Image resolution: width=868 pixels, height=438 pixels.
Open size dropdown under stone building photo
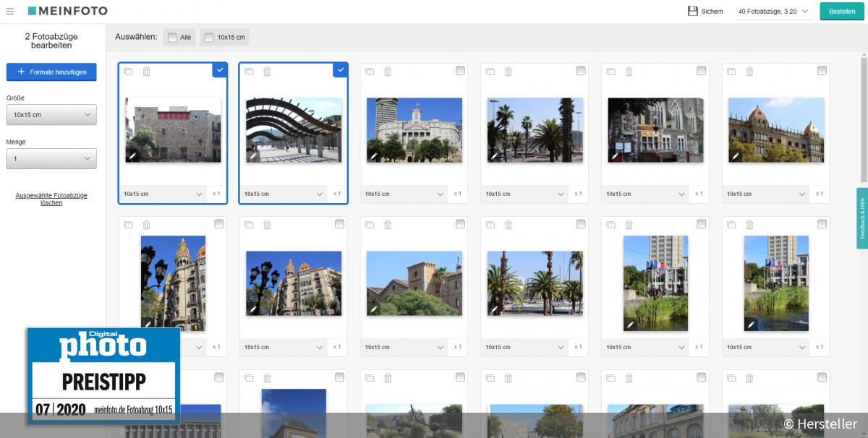click(163, 194)
